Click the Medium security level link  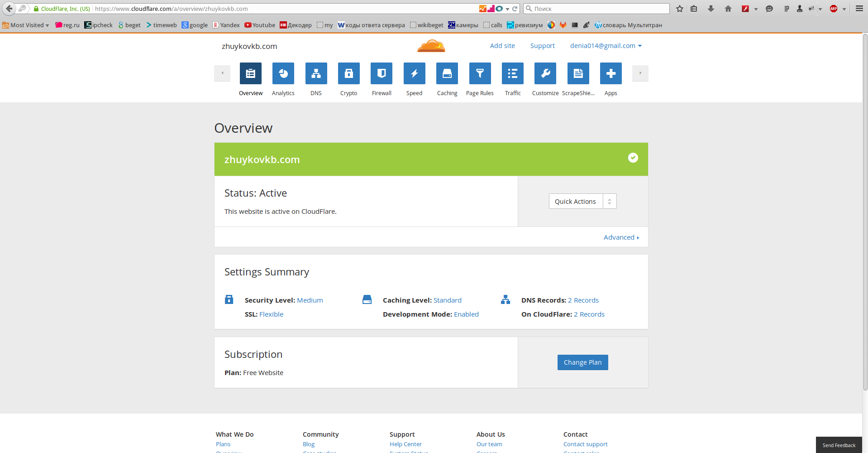[310, 300]
